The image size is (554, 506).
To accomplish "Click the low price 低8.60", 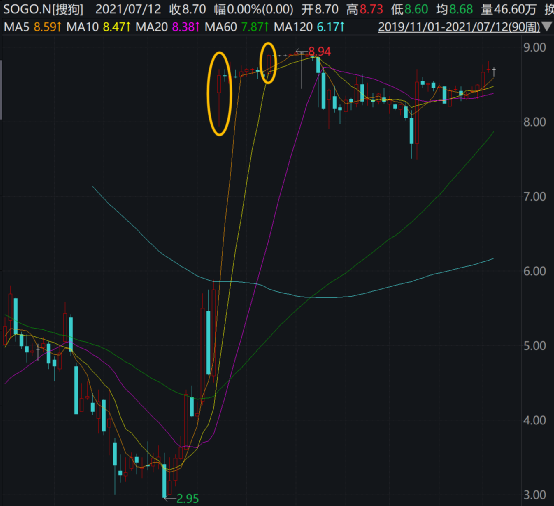I will point(409,9).
